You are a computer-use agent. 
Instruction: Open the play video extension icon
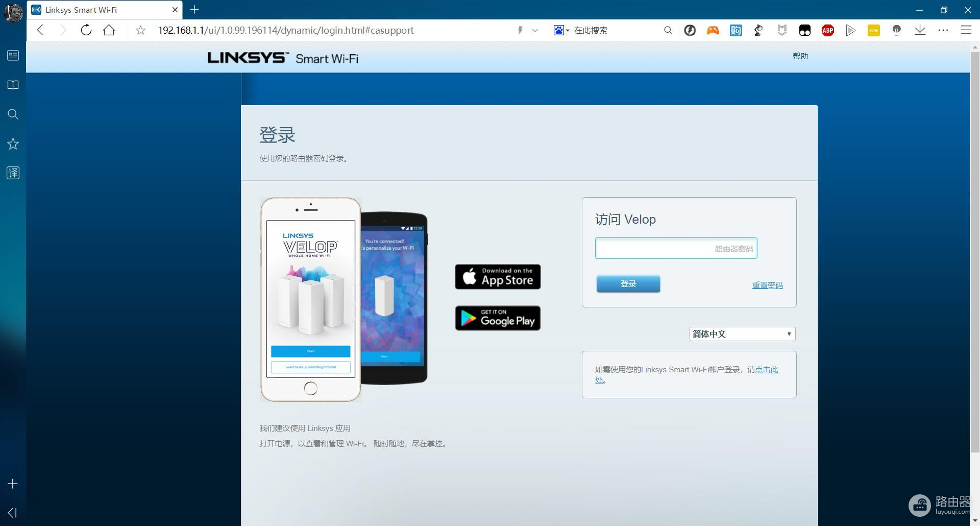coord(850,30)
